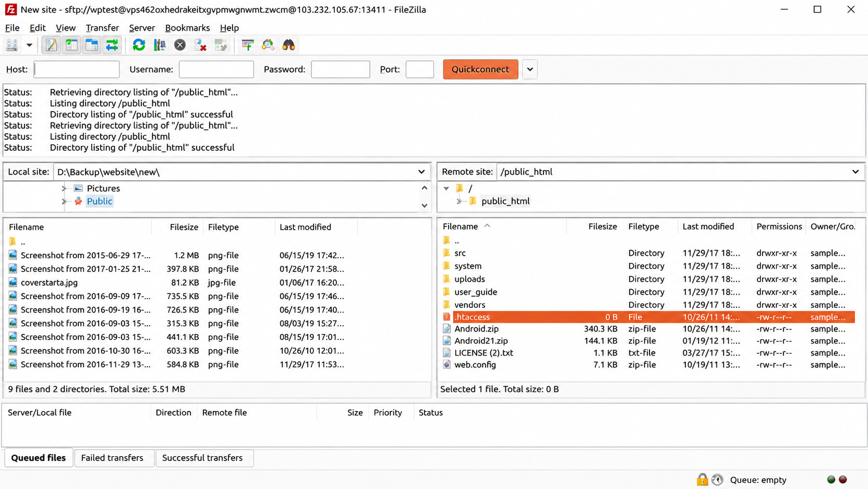The image size is (868, 489).
Task: Toggle message log display in the toolbar
Action: [x=51, y=45]
